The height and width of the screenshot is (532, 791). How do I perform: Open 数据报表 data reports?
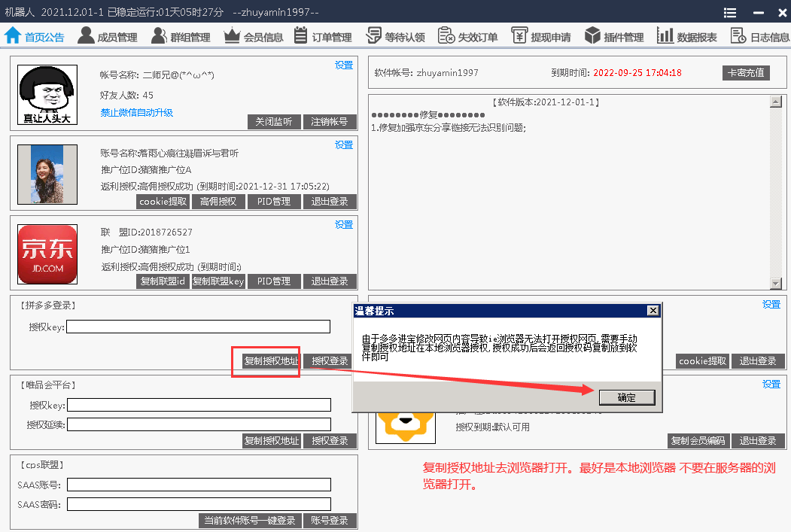pos(686,37)
